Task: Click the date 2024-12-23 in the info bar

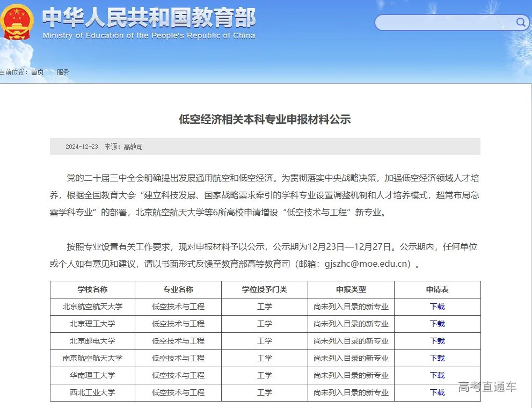Action: [x=81, y=147]
